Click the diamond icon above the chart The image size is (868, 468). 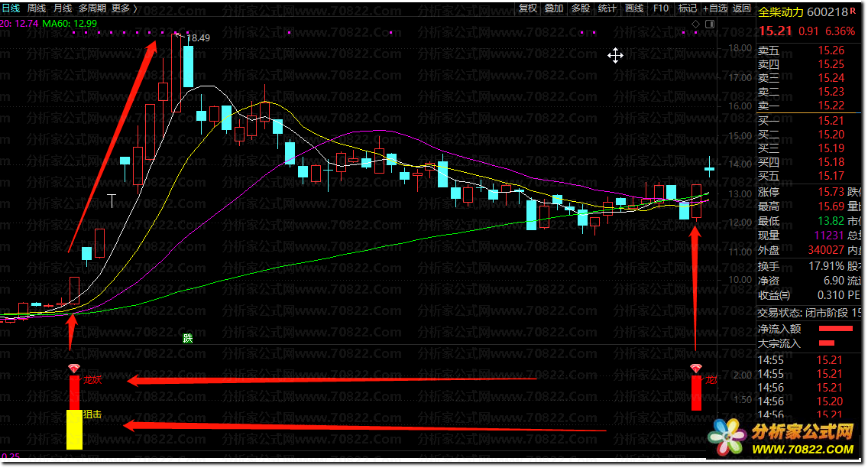(696, 24)
